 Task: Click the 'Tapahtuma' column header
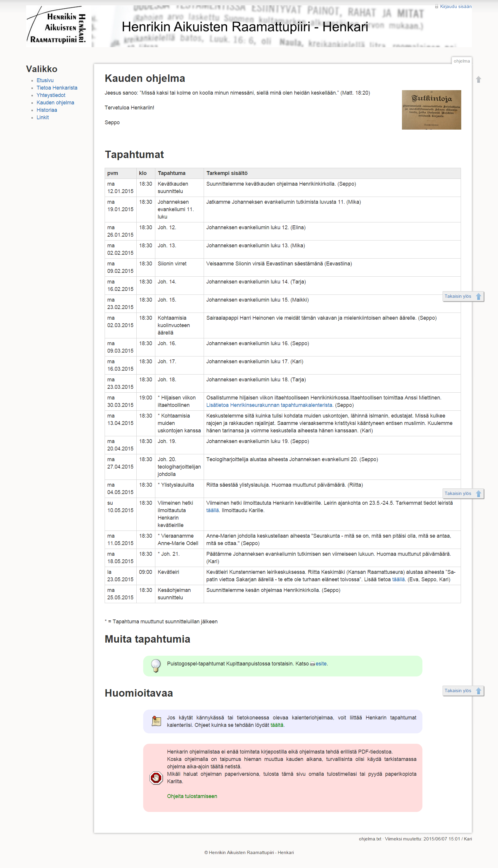179,173
